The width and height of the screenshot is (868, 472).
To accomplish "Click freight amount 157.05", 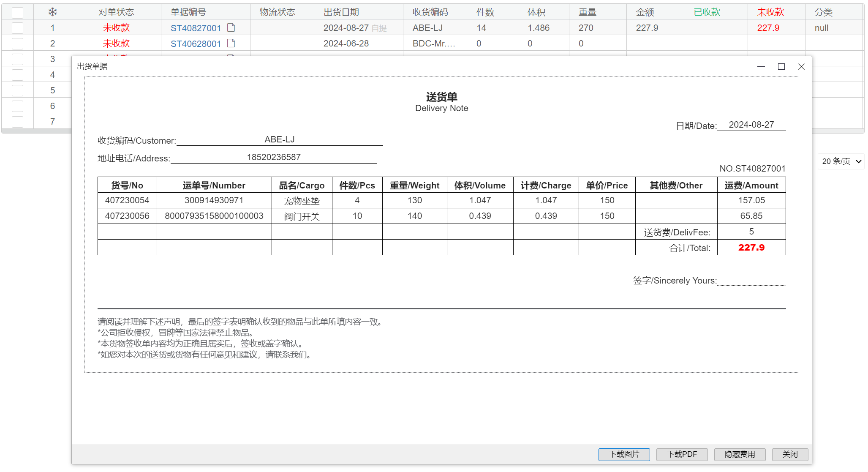I will point(751,200).
